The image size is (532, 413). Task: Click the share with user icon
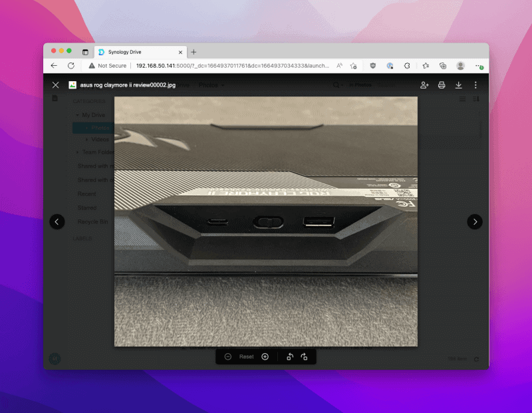point(424,85)
